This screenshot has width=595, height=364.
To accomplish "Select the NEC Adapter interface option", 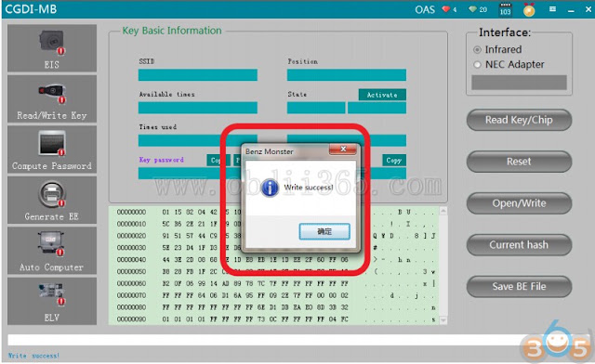I will coord(477,64).
